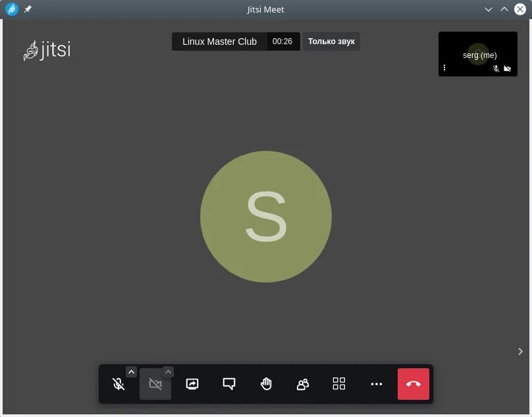
Task: Click the Linux Master Club meeting name
Action: click(219, 42)
